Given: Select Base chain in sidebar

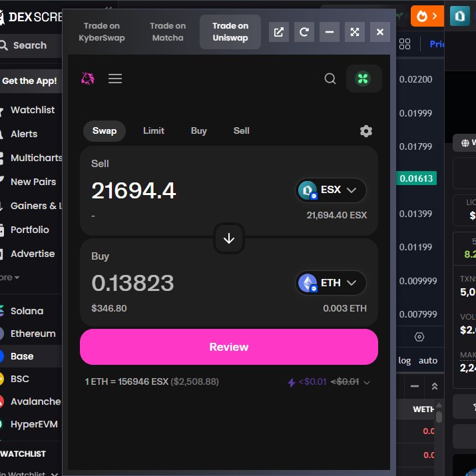Looking at the screenshot, I should (x=31, y=356).
